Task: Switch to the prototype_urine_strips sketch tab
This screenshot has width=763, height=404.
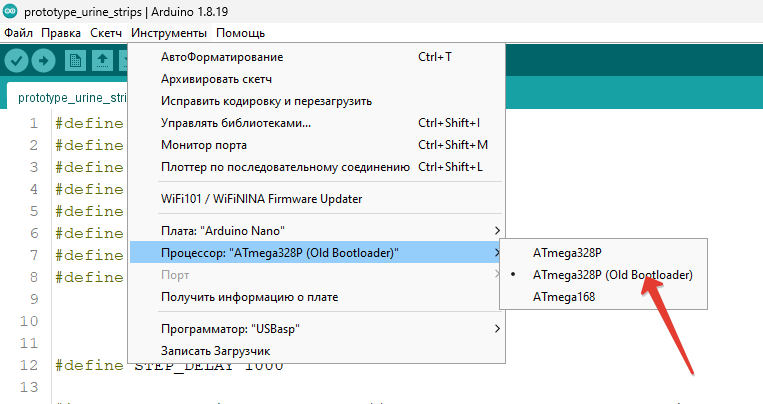Action: pos(68,97)
